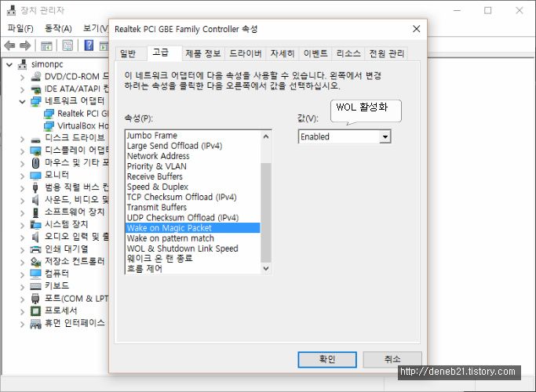The height and width of the screenshot is (392, 536).
Task: Collapse the simonpc root node
Action: click(9, 64)
